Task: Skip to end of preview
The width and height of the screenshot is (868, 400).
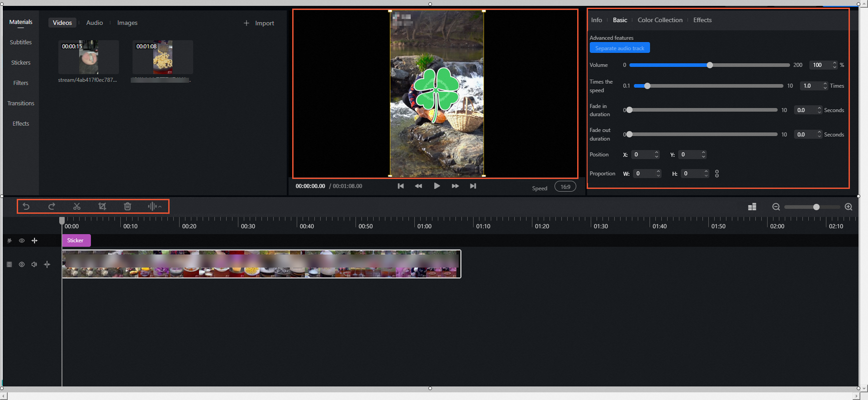Action: point(473,186)
